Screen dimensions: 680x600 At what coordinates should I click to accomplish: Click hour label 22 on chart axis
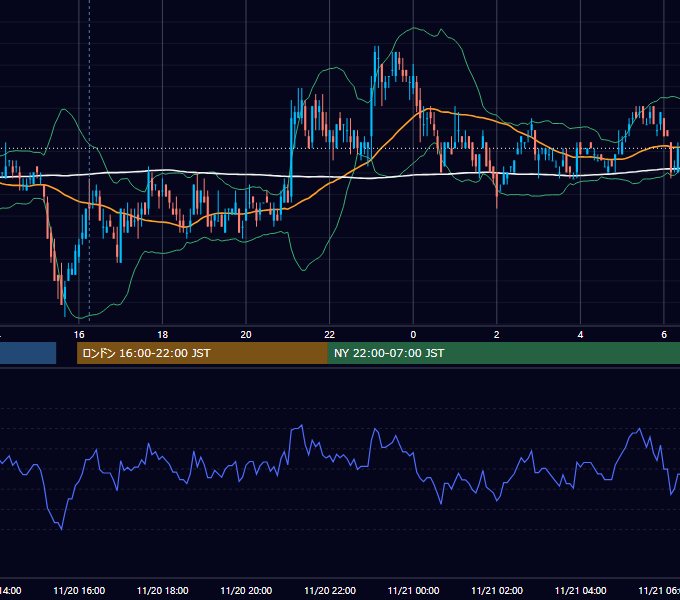pos(330,335)
